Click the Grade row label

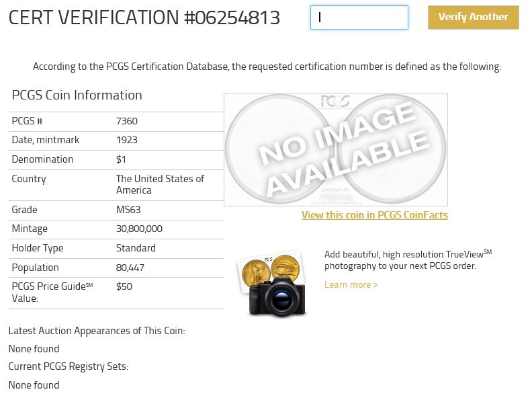[x=24, y=210]
